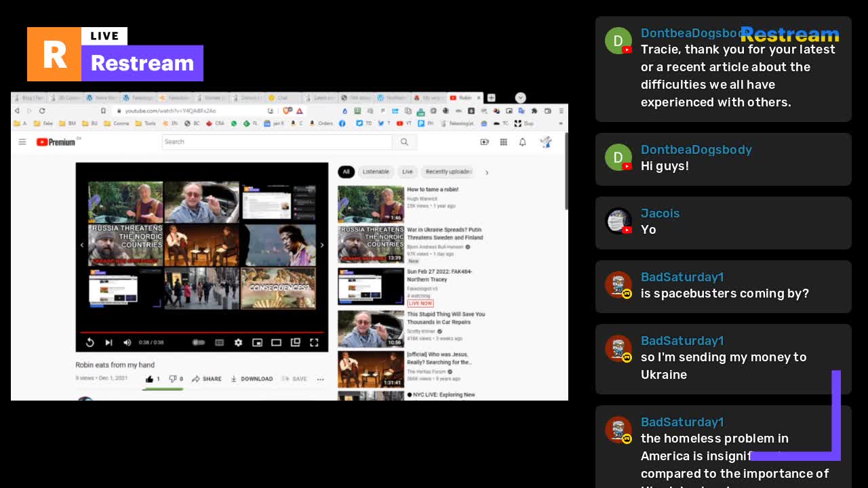Viewport: 868px width, 488px height.
Task: Open the Orders bookmark
Action: 321,123
